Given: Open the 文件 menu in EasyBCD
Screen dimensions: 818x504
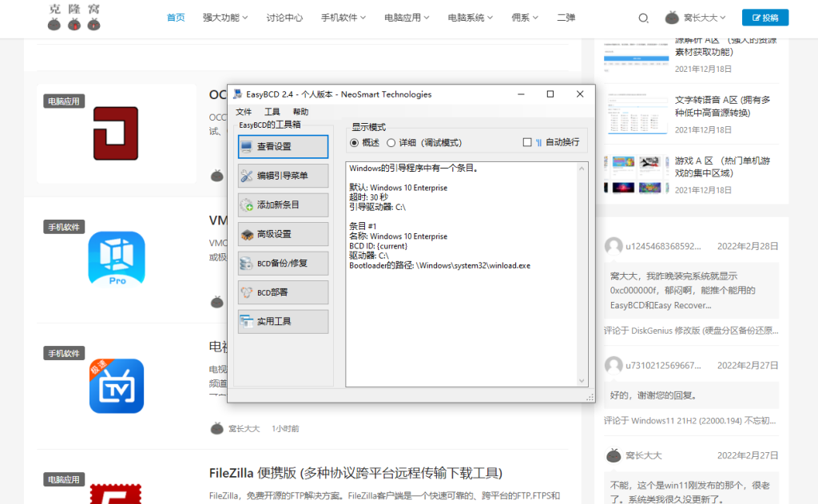Looking at the screenshot, I should pos(244,112).
